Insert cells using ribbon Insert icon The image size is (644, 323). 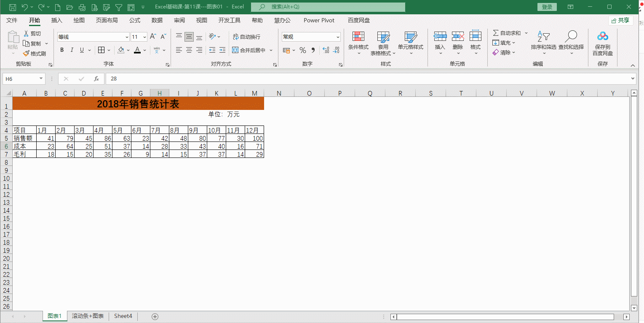coord(440,37)
